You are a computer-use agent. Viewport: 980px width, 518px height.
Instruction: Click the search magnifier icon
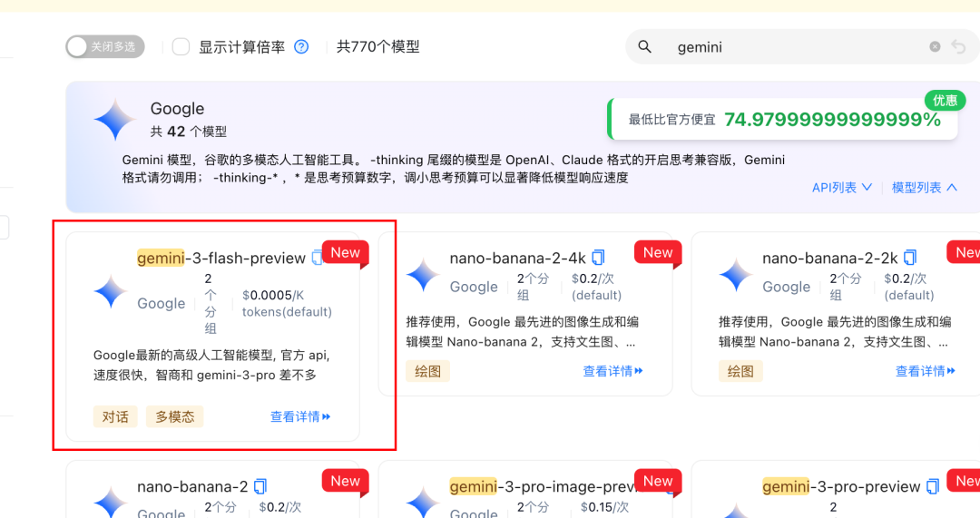[644, 47]
